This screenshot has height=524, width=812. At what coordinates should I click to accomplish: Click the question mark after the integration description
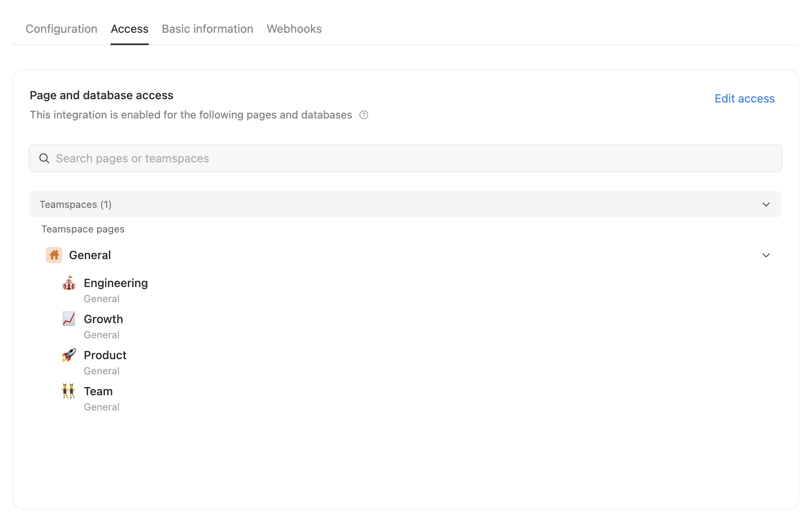click(363, 115)
